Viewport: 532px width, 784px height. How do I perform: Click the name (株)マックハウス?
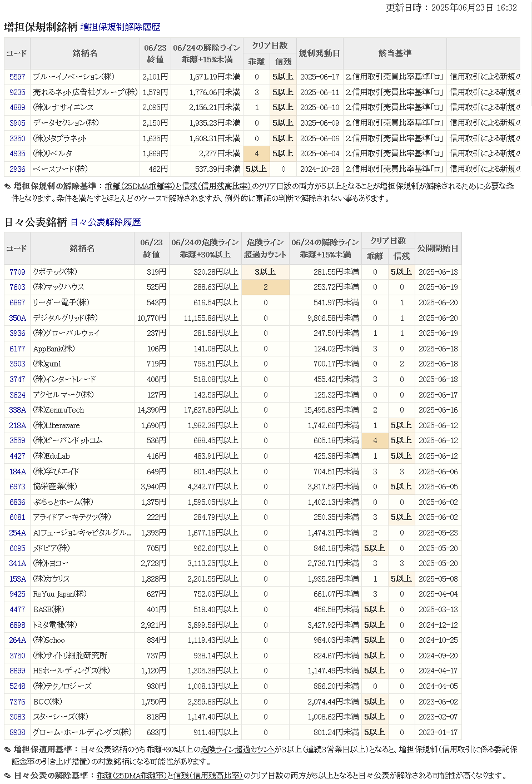(59, 287)
